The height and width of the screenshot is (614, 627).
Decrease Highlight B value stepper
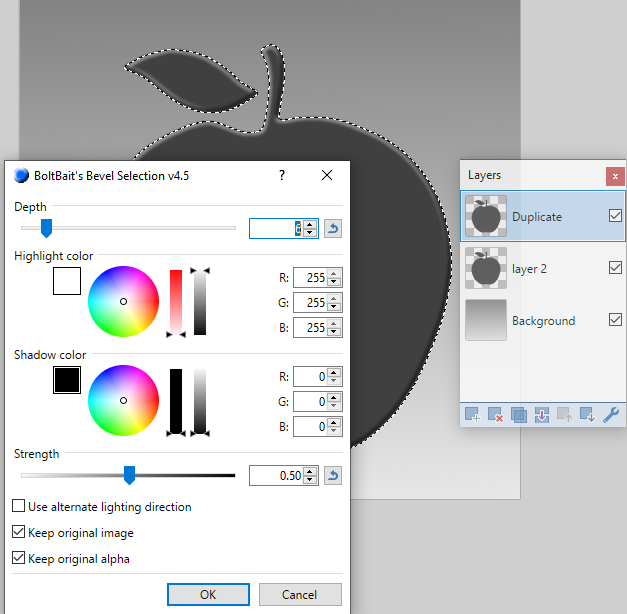pos(334,332)
